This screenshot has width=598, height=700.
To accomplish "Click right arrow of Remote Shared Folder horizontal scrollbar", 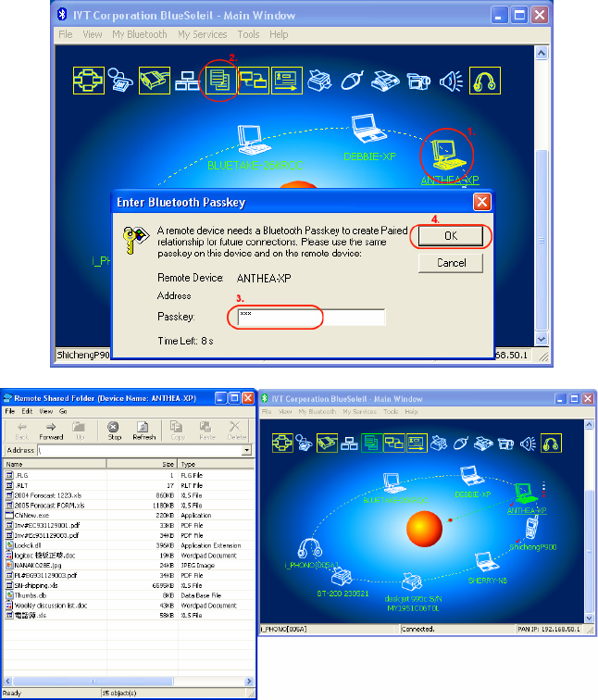I will (x=249, y=681).
